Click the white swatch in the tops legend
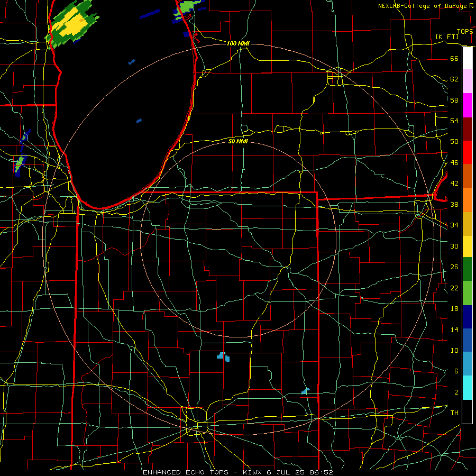 (467, 58)
